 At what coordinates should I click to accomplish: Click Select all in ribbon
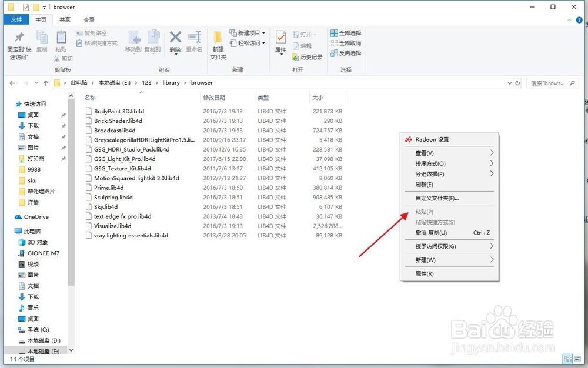click(x=346, y=33)
